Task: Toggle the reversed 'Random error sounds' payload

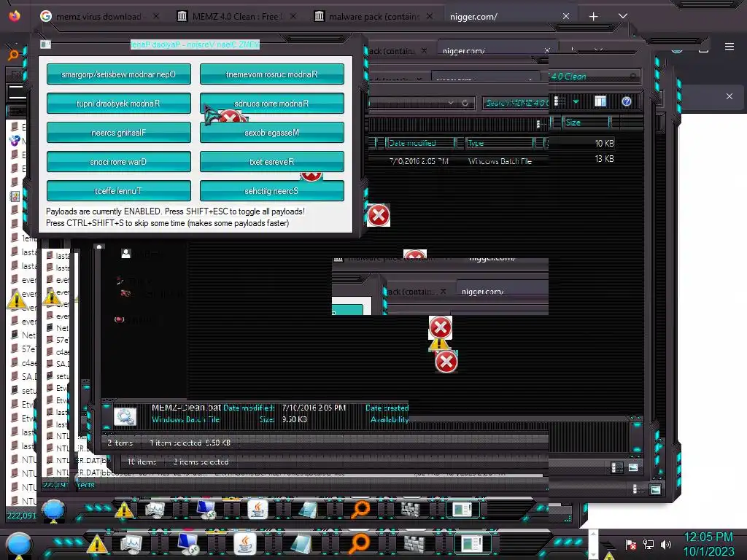Action: (x=271, y=104)
